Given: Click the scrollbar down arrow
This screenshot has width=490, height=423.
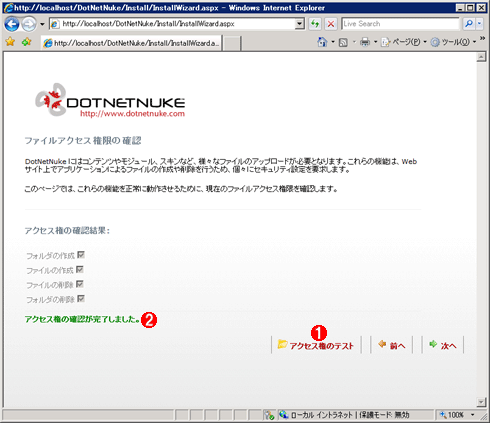Looking at the screenshot, I should coord(481,402).
